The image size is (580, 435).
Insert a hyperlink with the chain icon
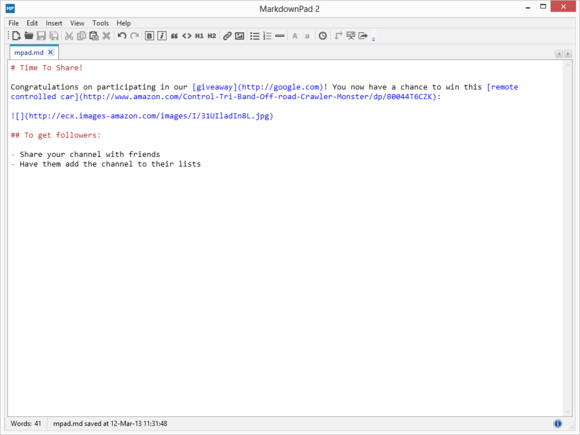pos(227,36)
